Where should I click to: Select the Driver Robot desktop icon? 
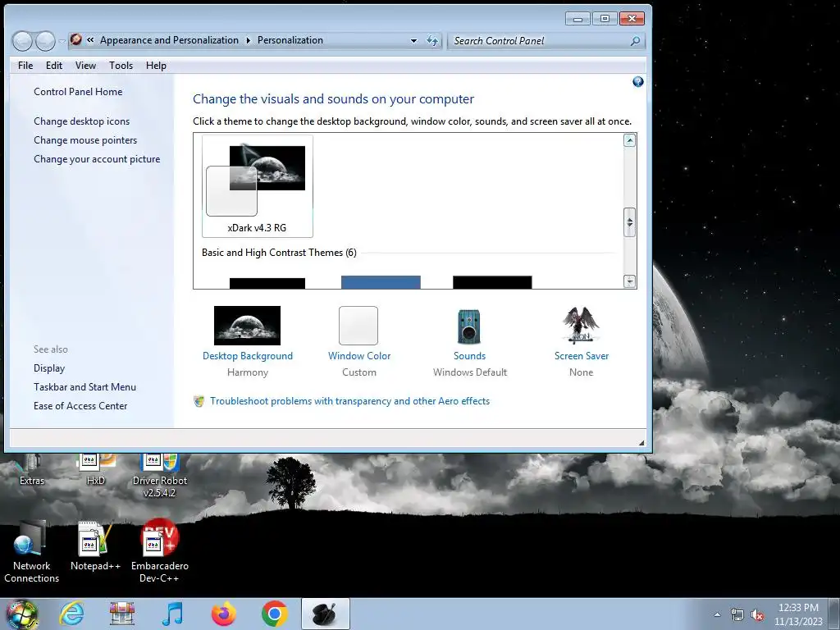160,476
